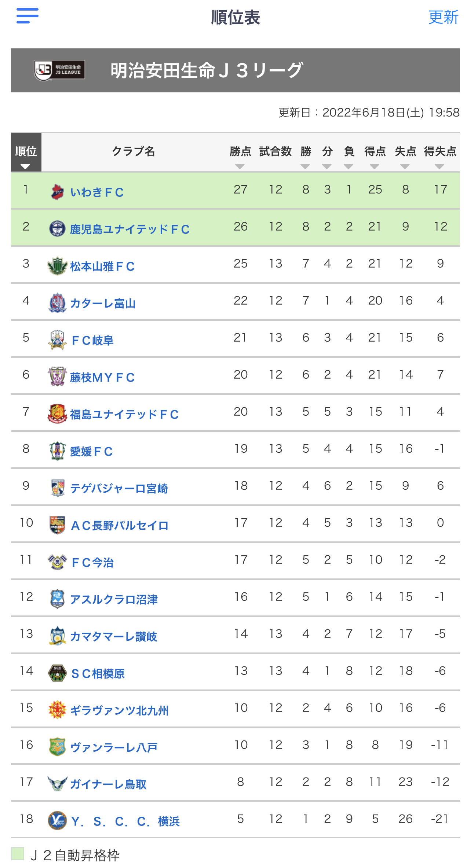Image resolution: width=471 pixels, height=868 pixels.
Task: Tap the ギラヴァンツ北九州 club crest
Action: [57, 710]
